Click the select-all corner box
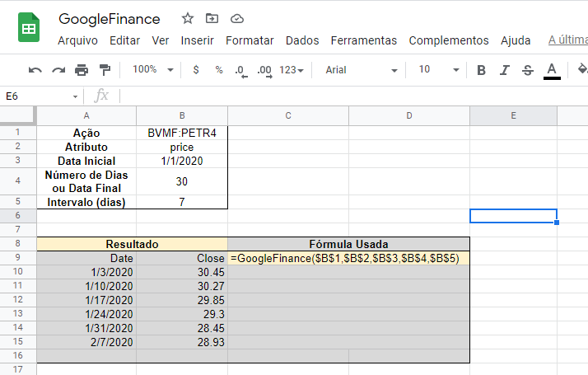Viewport: 588px width, 375px height. point(17,115)
